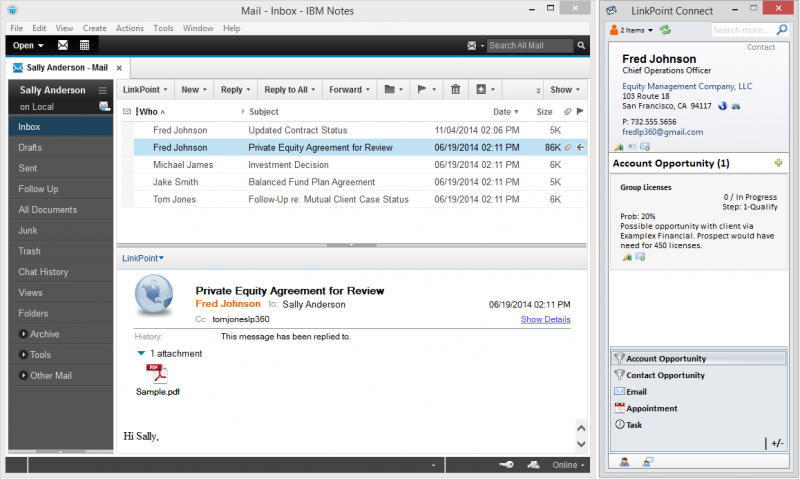Click the Search All Mail magnifier icon
The image size is (800, 479).
(x=581, y=45)
